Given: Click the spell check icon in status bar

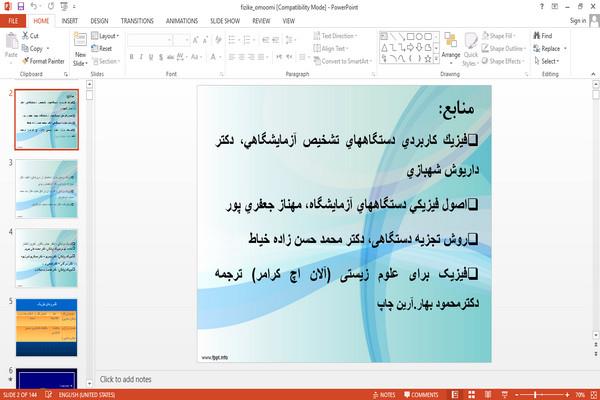Looking at the screenshot, I should [49, 395].
